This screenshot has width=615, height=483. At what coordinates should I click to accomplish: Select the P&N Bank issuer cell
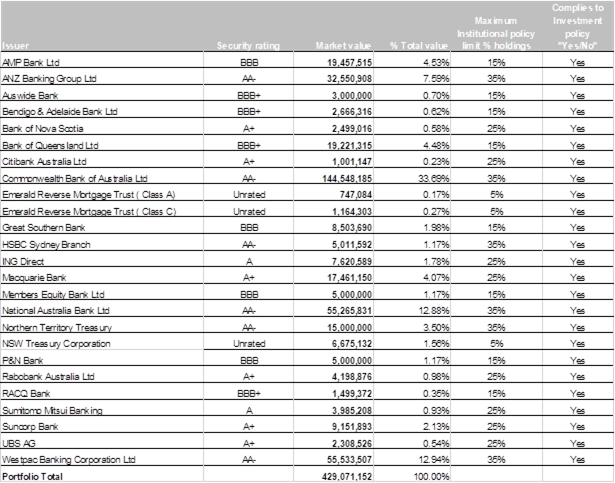click(23, 361)
